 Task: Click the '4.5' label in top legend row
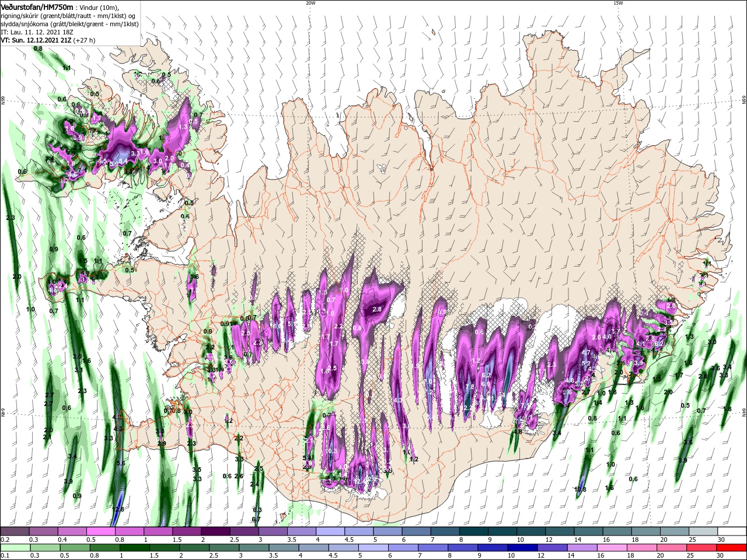pos(349,540)
